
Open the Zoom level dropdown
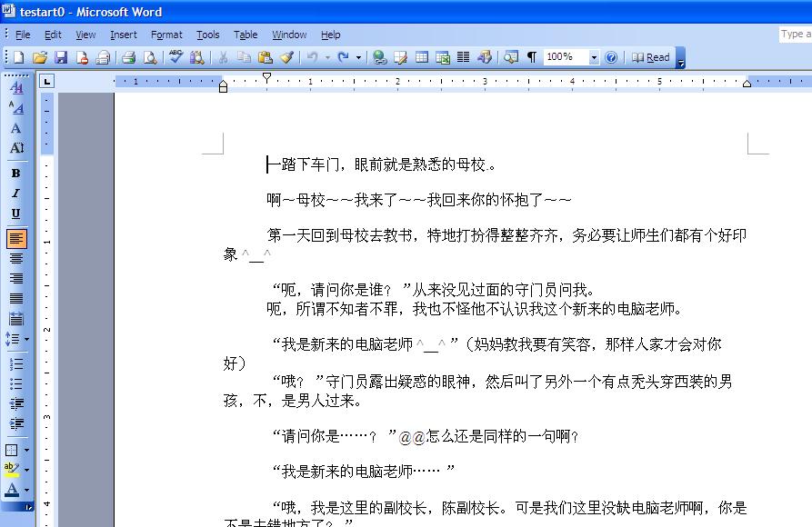pyautogui.click(x=593, y=56)
